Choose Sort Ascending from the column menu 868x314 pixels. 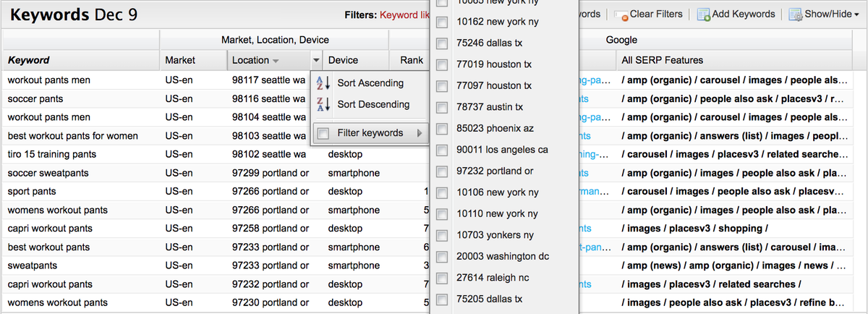pos(370,83)
